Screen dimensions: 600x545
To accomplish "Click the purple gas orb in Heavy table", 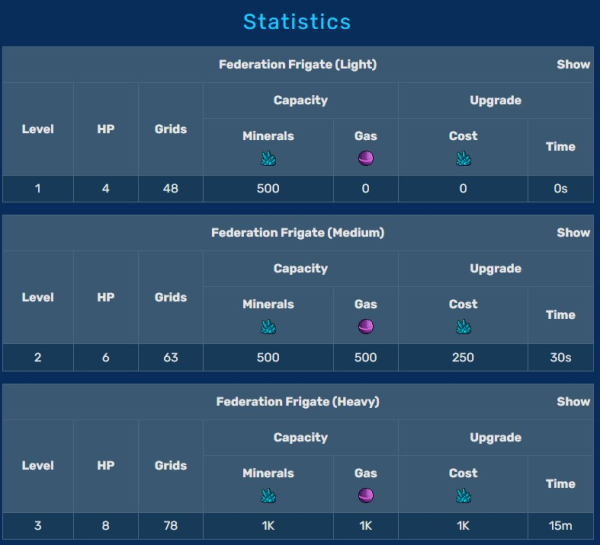I will [x=365, y=495].
